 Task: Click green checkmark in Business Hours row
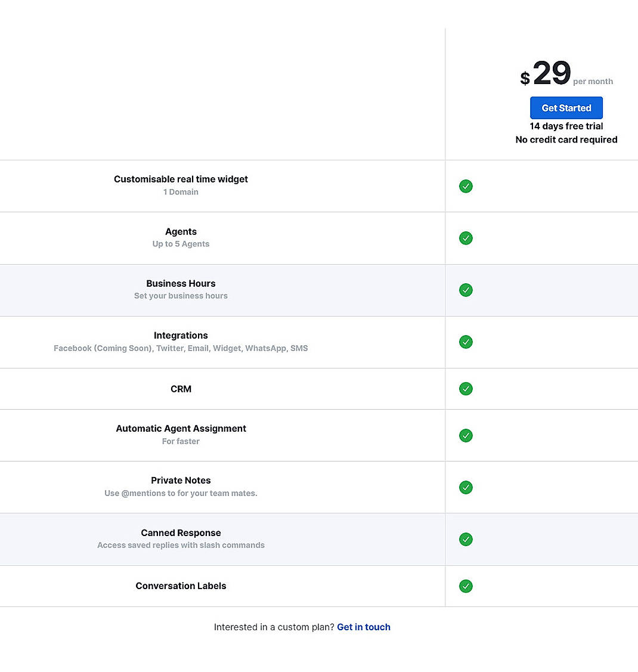pos(466,290)
